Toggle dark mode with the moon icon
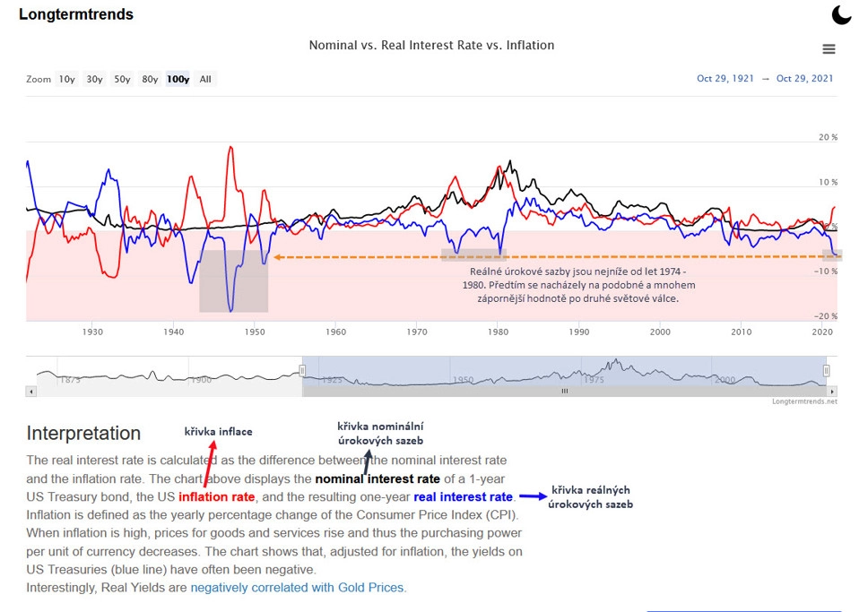Screen dimensions: 868x612 (841, 15)
